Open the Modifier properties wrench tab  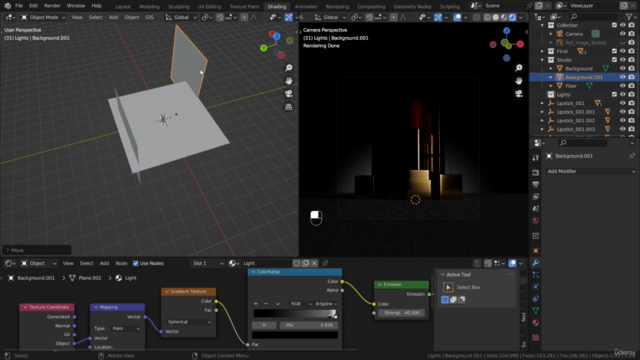pos(536,262)
